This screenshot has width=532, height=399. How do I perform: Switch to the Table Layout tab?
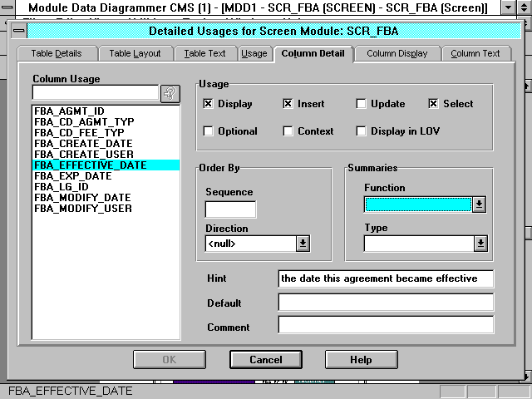[x=135, y=53]
